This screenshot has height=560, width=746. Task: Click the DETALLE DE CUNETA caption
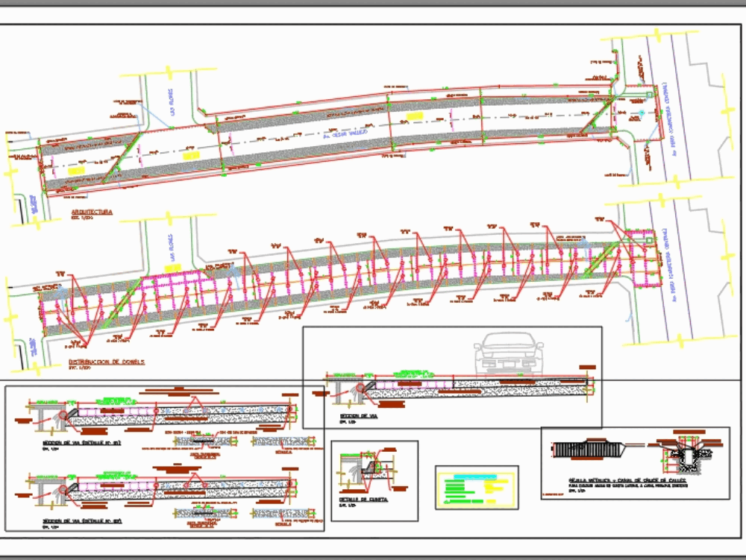363,500
